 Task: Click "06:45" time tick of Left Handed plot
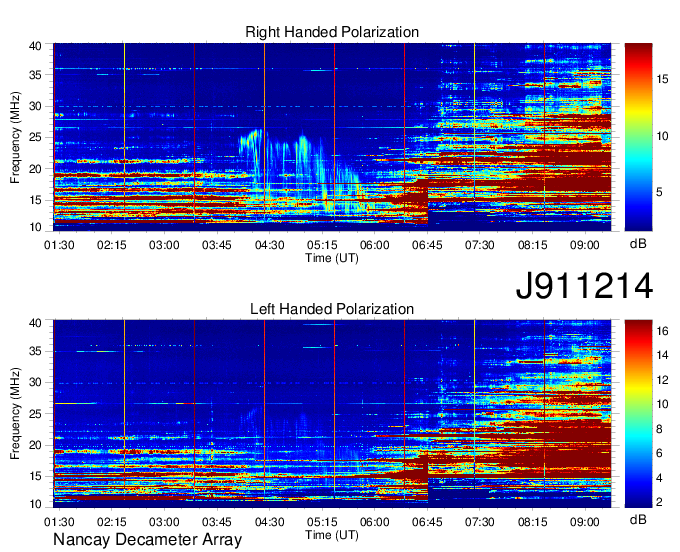(x=427, y=522)
